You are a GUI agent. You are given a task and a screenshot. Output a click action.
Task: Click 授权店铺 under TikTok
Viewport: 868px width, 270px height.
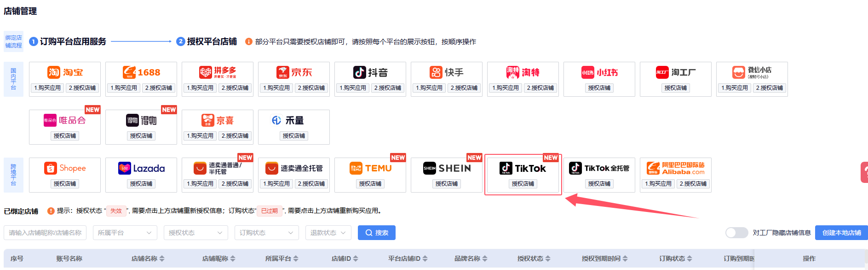pos(523,184)
